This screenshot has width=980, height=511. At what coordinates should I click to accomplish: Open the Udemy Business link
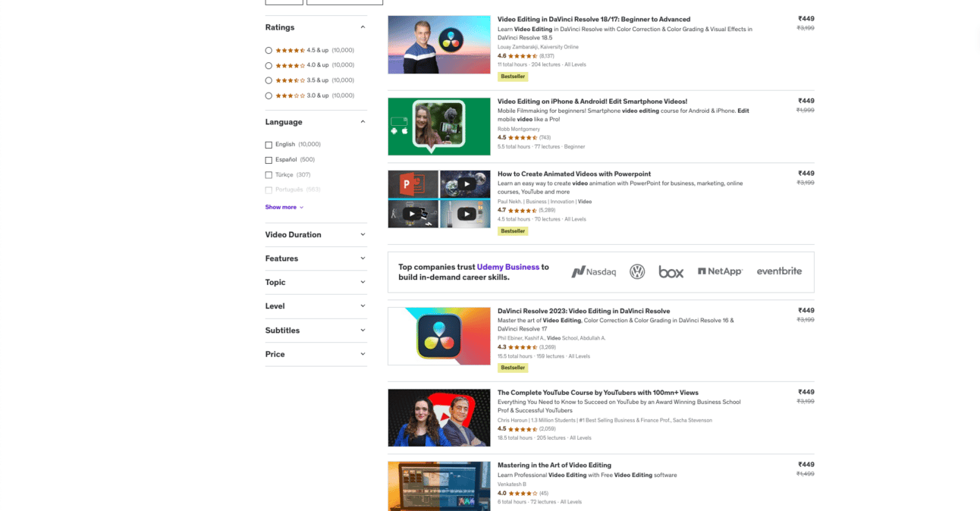508,267
